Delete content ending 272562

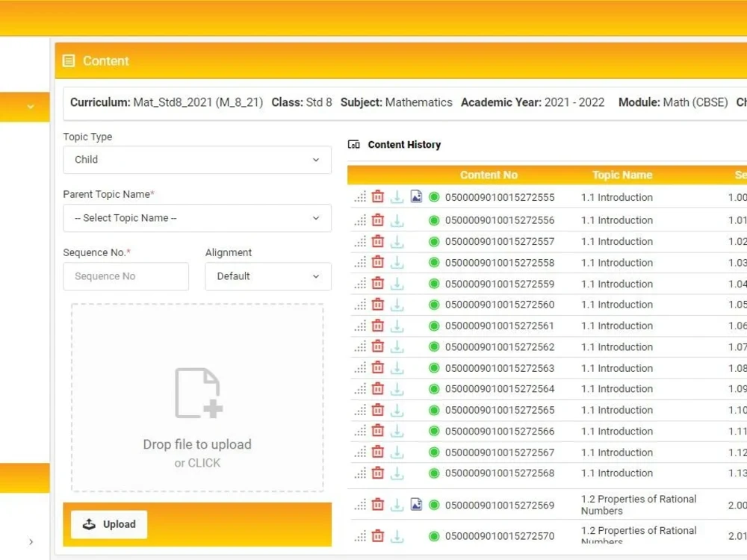(x=378, y=346)
